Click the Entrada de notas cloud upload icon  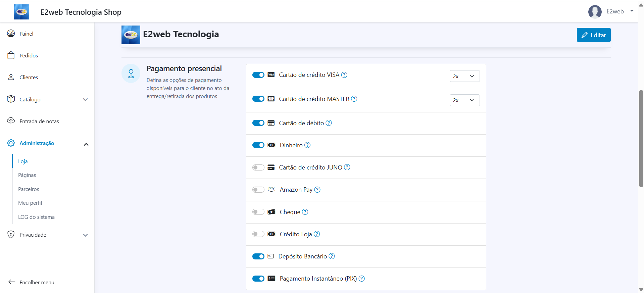tap(11, 121)
